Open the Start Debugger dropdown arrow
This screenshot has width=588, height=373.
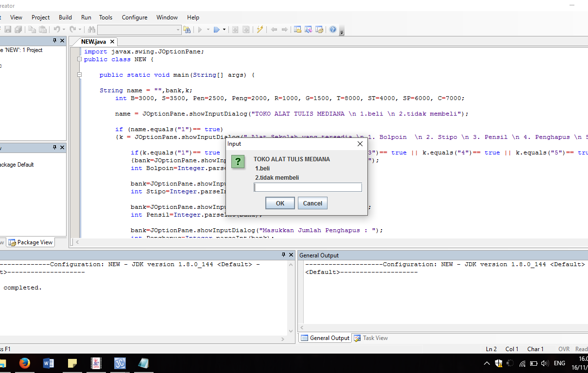224,30
